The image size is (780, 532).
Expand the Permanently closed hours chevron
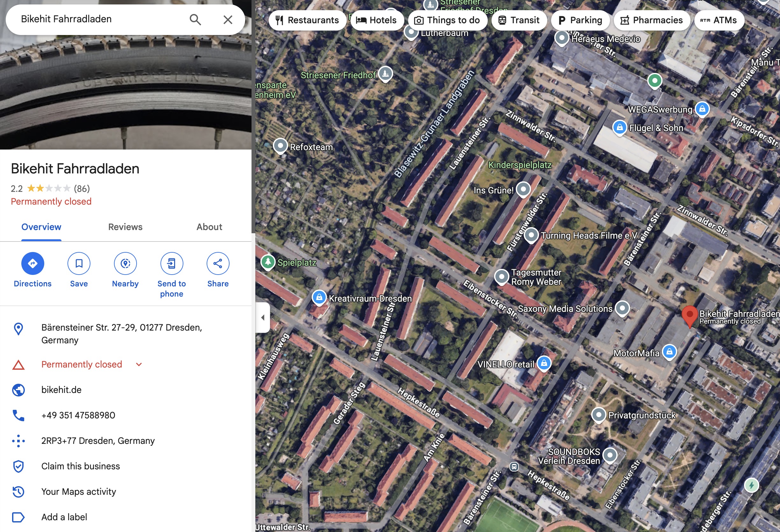tap(139, 365)
